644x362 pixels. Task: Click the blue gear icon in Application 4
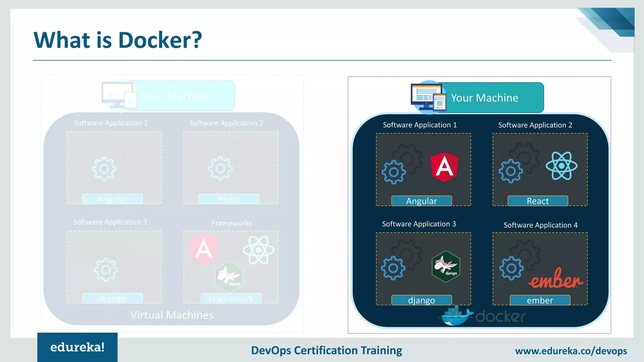pos(511,268)
